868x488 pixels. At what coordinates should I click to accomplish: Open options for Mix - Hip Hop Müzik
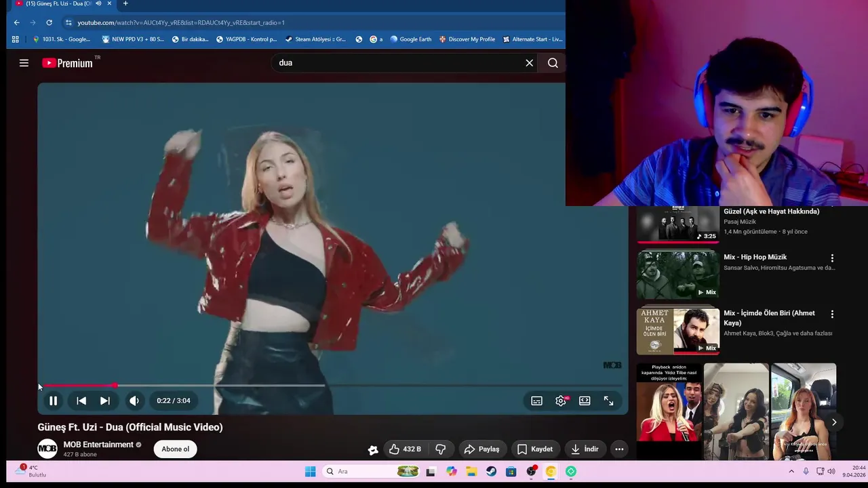coord(832,258)
